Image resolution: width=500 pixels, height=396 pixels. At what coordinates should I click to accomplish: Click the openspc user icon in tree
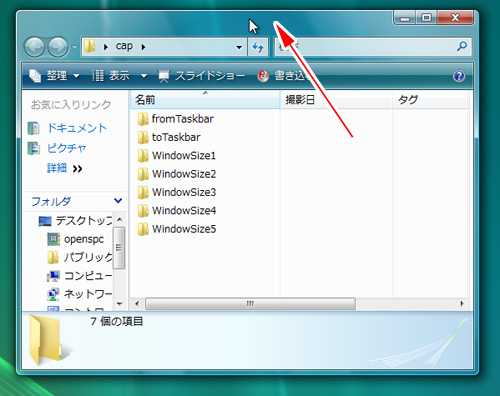click(x=53, y=239)
